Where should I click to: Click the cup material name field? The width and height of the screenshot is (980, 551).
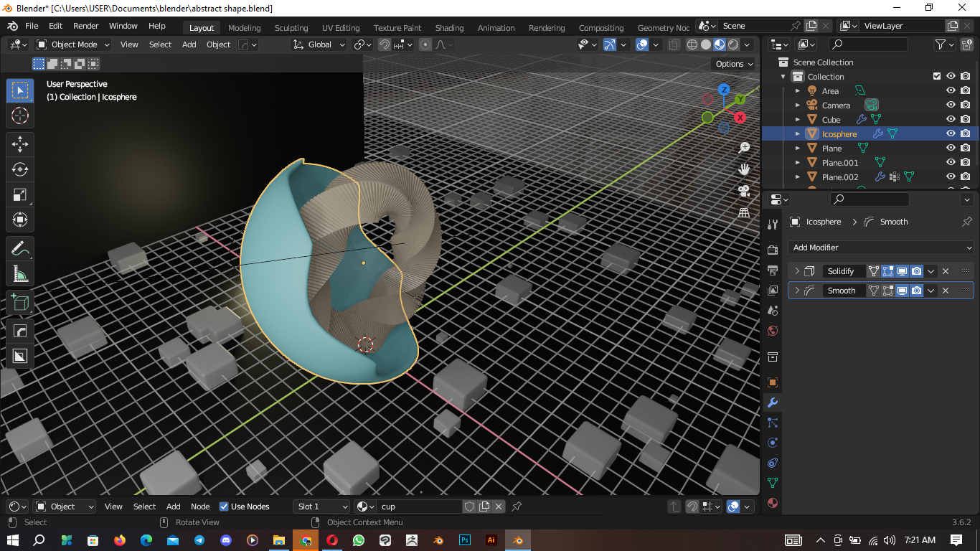click(x=420, y=507)
